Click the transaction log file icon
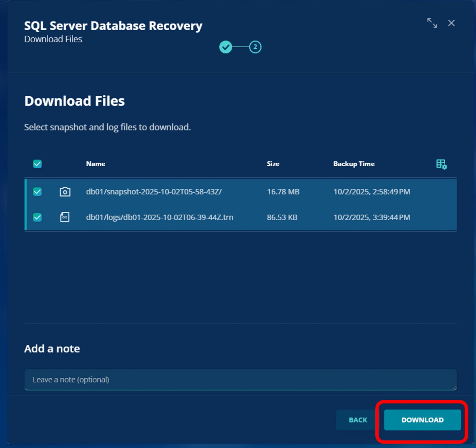Viewport: 476px width, 448px height. [x=65, y=217]
